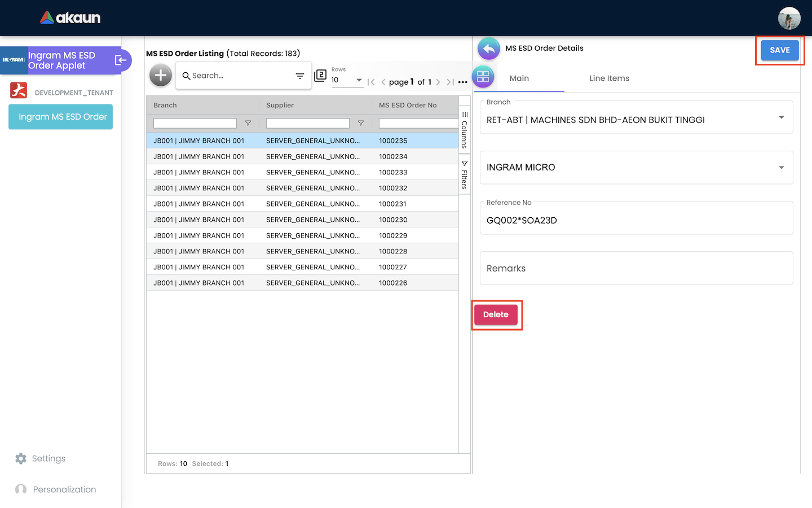Open the grid apps icon beside Main tab
This screenshot has width=812, height=508.
pos(483,77)
